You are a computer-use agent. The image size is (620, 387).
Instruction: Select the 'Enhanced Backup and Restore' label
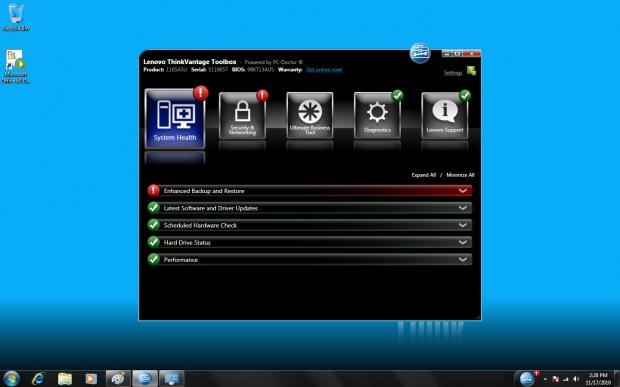[204, 191]
